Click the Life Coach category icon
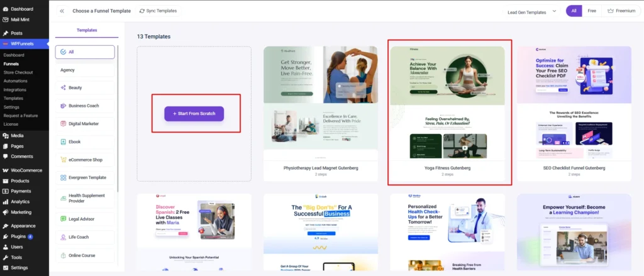This screenshot has width=644, height=276. 64,237
